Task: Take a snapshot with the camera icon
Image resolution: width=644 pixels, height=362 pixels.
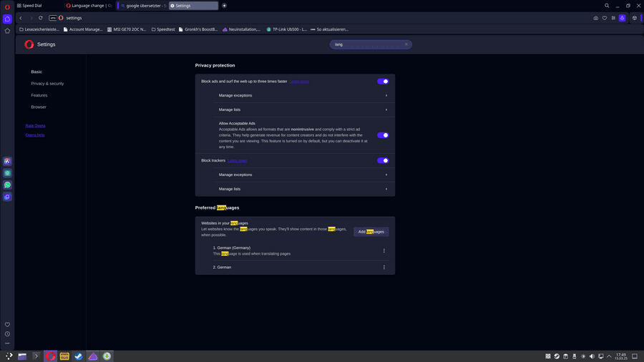Action: (x=595, y=18)
